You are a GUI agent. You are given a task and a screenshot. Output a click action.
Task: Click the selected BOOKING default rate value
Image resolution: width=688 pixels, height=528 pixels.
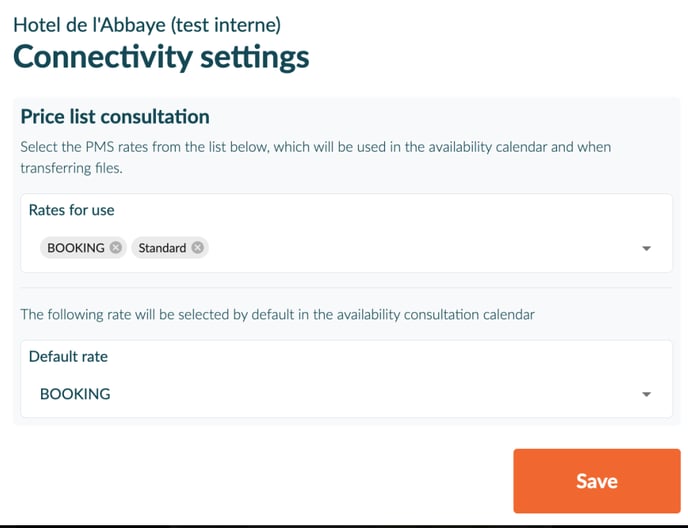tap(75, 394)
